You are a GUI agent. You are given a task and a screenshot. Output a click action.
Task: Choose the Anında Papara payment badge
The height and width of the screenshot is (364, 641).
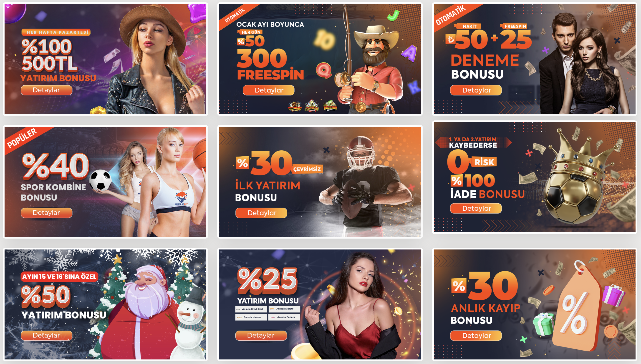click(x=284, y=317)
